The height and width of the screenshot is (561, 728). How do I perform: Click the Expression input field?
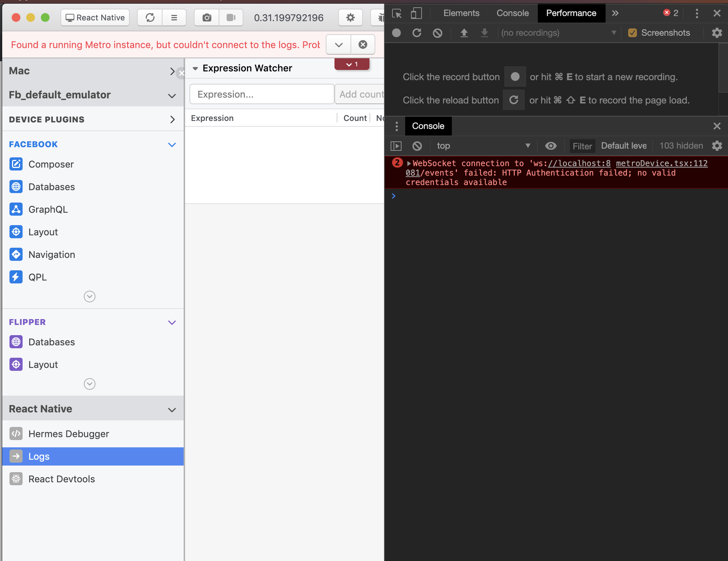[262, 94]
